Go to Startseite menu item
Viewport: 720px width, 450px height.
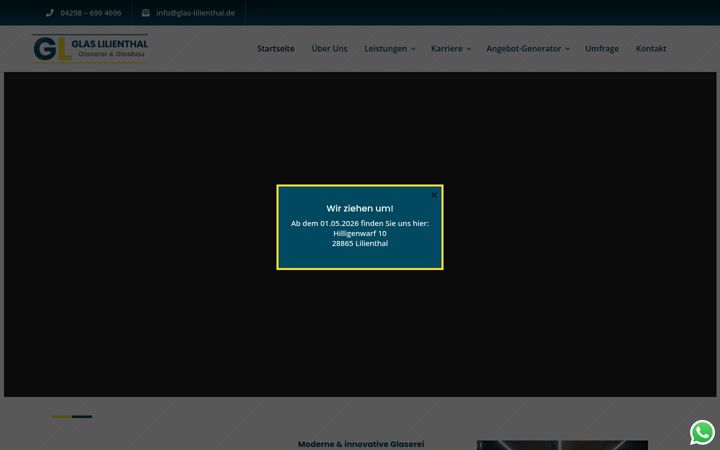tap(276, 48)
